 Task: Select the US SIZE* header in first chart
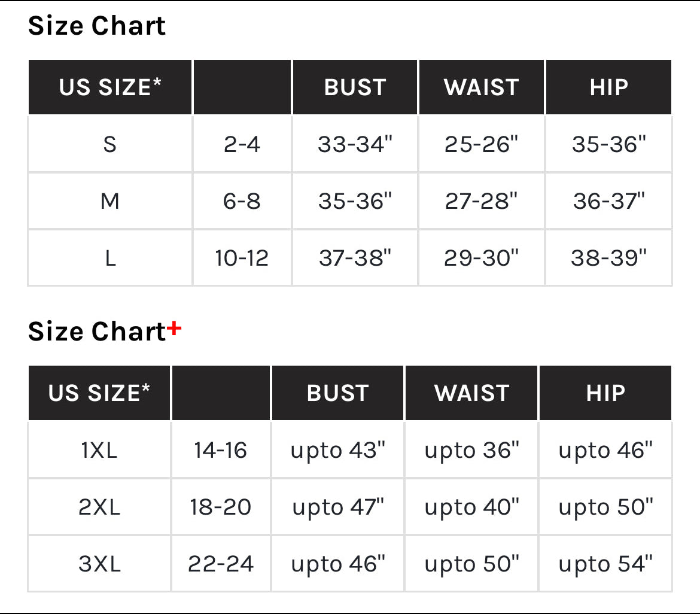(110, 87)
